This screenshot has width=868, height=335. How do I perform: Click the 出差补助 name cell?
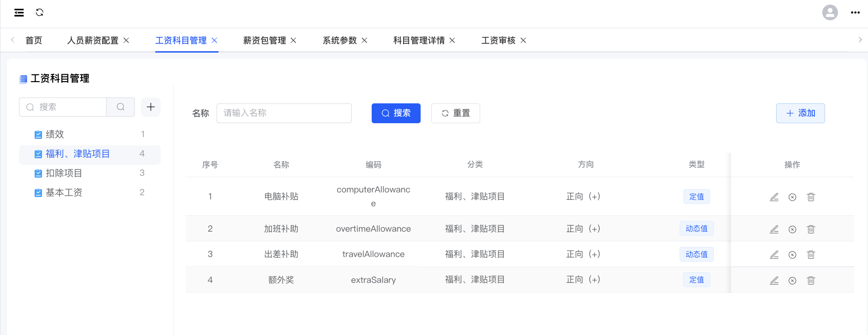tap(281, 254)
